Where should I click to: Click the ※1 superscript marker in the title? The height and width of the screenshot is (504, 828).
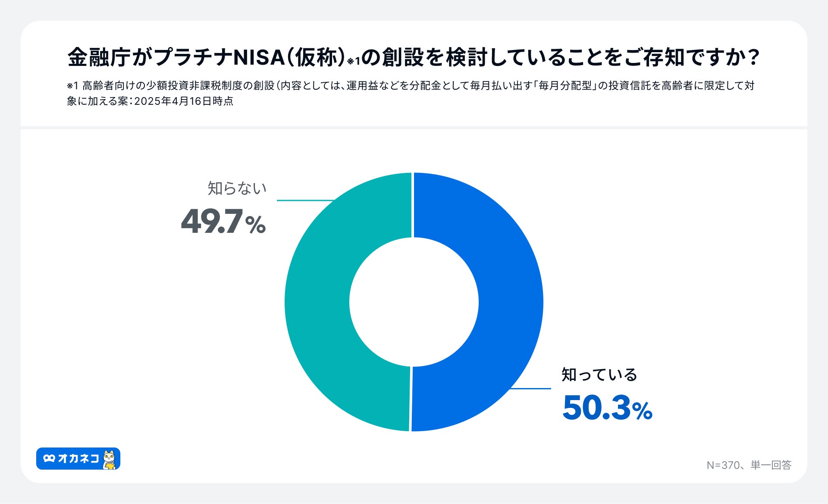click(x=354, y=61)
